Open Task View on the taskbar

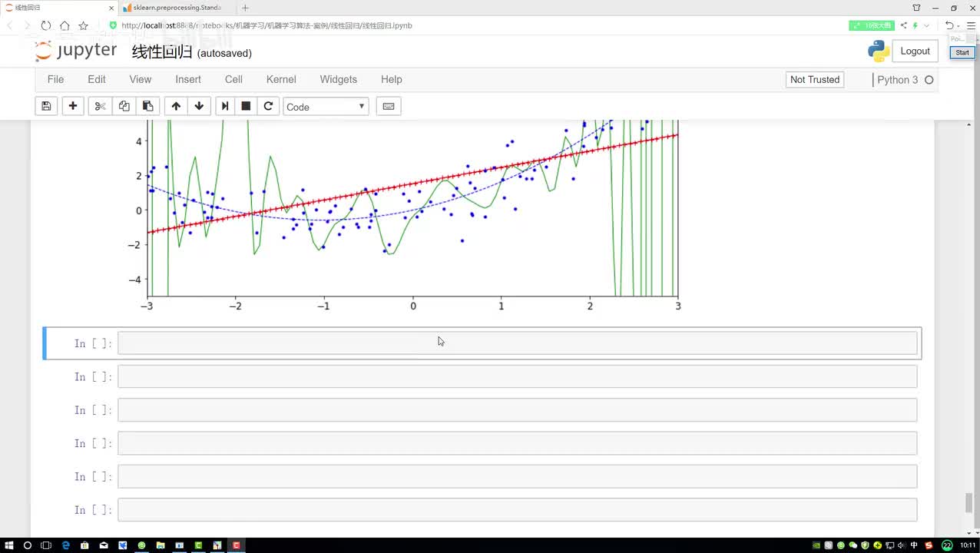(x=46, y=545)
